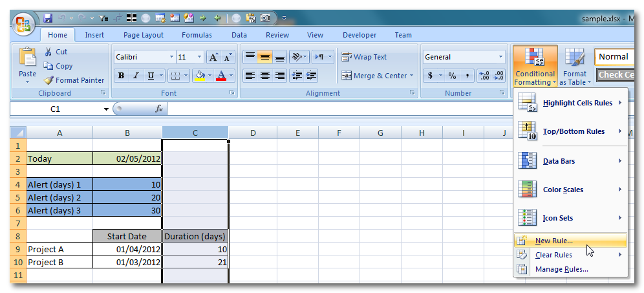
Task: Click the Format Painter brush
Action: [49, 80]
